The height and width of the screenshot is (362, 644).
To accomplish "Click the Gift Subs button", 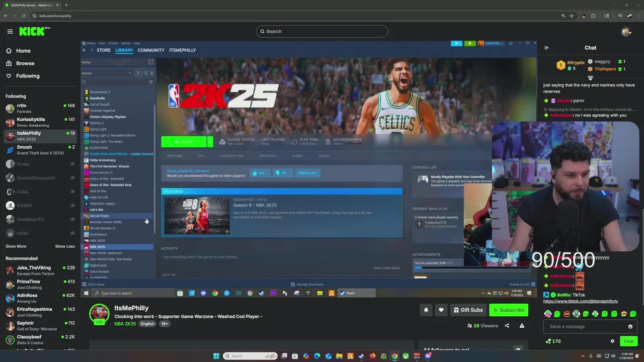I will 468,310.
